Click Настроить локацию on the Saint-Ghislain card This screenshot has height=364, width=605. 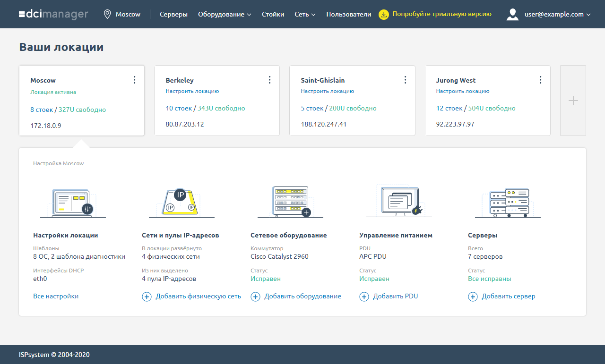(328, 91)
